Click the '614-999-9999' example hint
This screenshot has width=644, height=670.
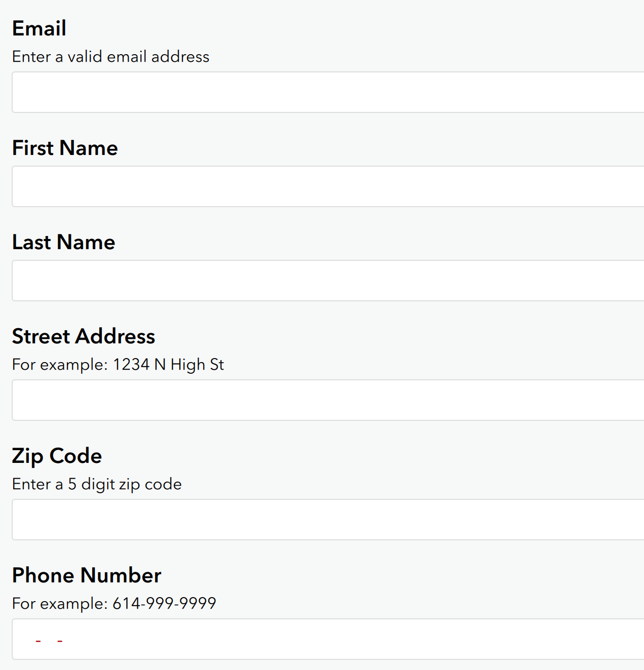[164, 603]
